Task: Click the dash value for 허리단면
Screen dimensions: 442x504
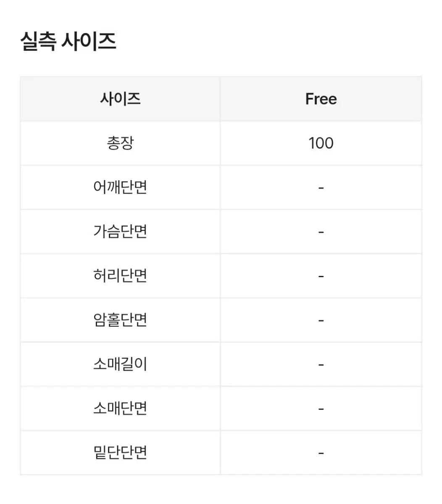Action: (321, 276)
